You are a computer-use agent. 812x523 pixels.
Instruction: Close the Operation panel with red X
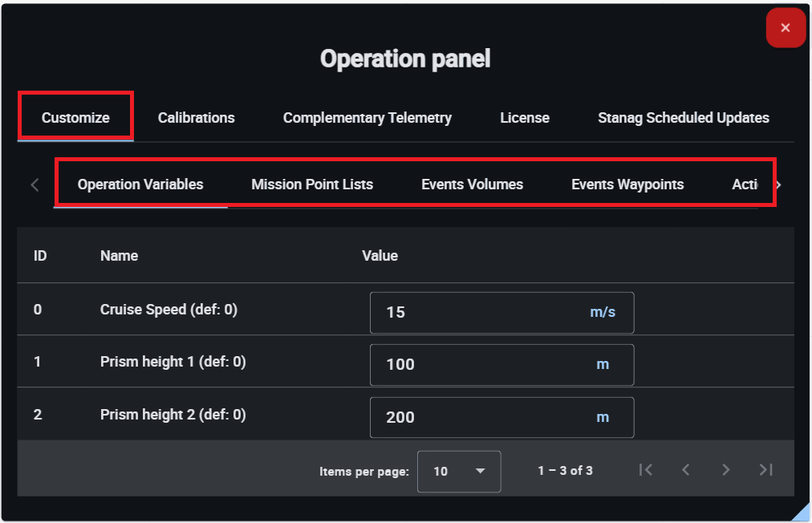(x=785, y=28)
